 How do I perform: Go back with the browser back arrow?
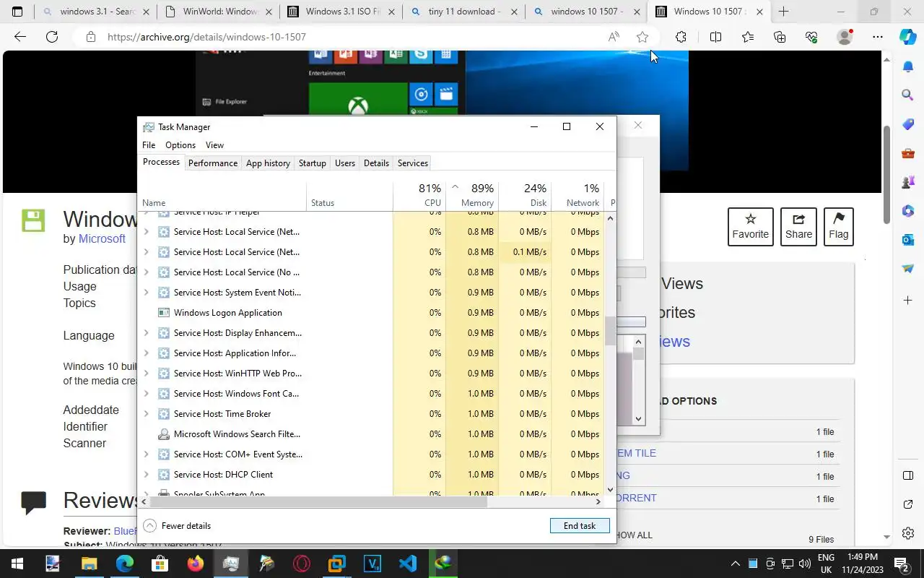(20, 37)
